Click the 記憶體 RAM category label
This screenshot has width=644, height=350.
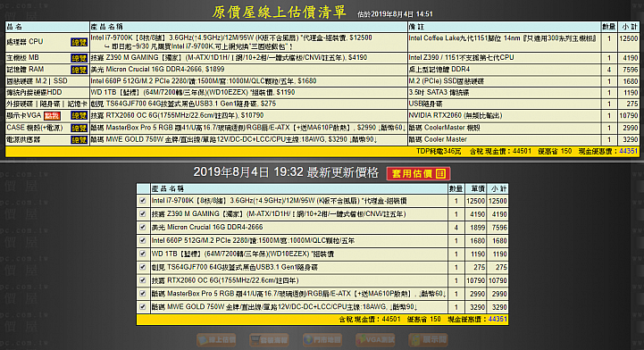tap(25, 70)
